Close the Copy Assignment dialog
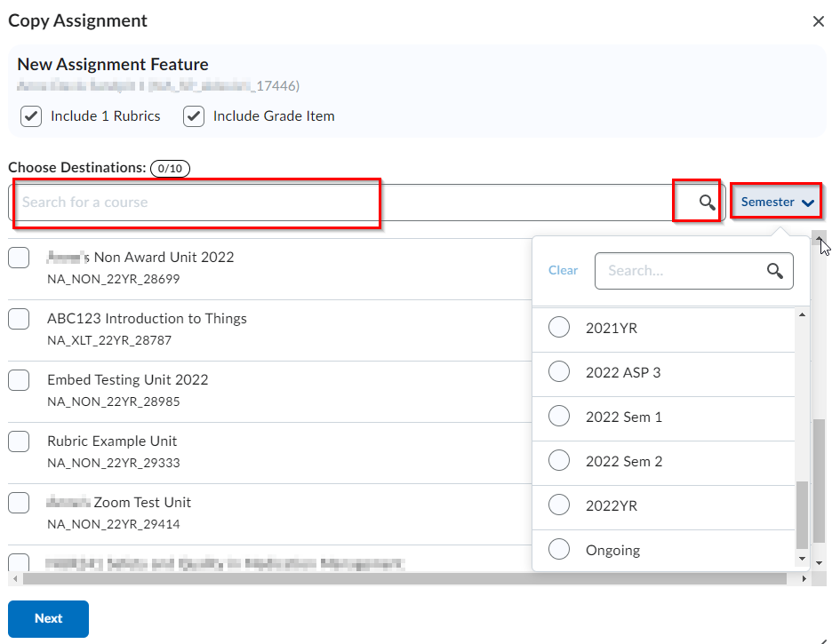The image size is (832, 644). coord(818,21)
